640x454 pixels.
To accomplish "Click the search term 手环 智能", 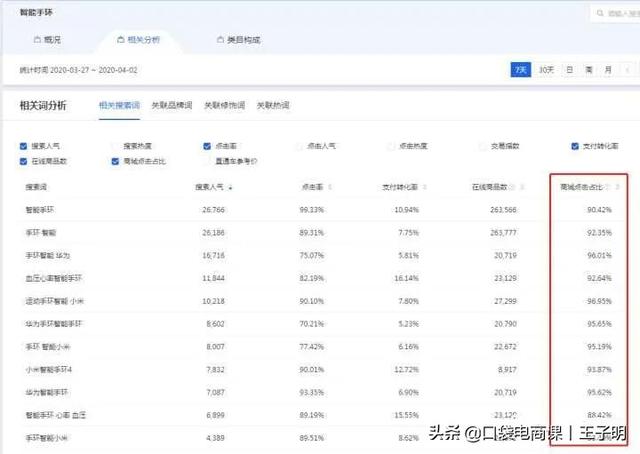I will click(40, 233).
